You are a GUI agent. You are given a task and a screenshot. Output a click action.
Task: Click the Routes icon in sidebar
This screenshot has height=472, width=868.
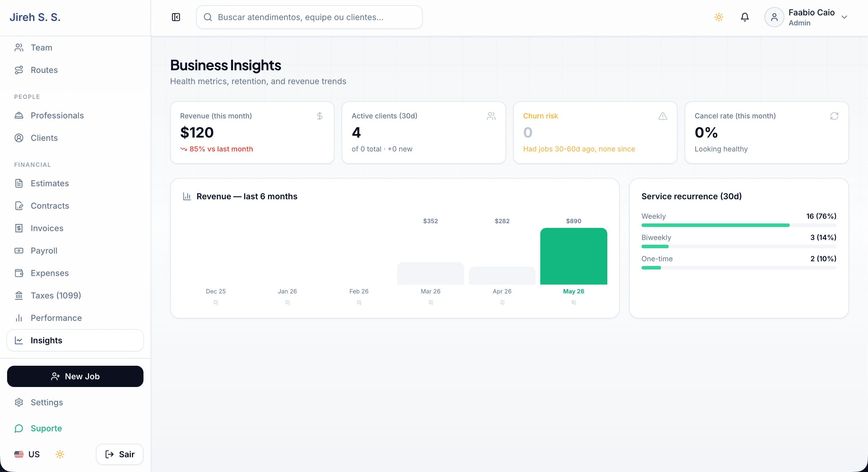tap(19, 70)
